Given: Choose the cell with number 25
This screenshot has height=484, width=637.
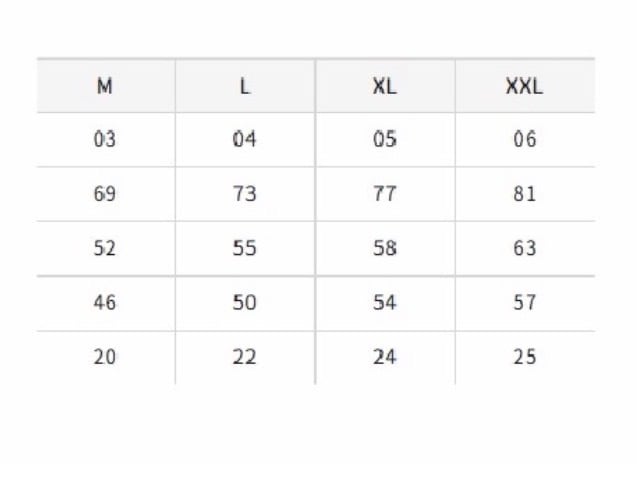Looking at the screenshot, I should (525, 358).
